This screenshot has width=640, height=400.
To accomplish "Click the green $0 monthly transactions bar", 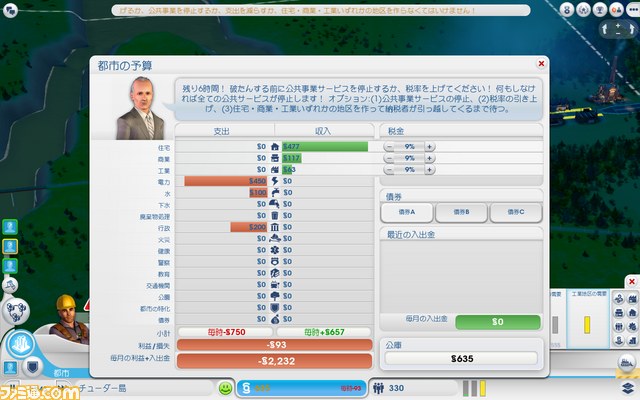I will tap(498, 322).
